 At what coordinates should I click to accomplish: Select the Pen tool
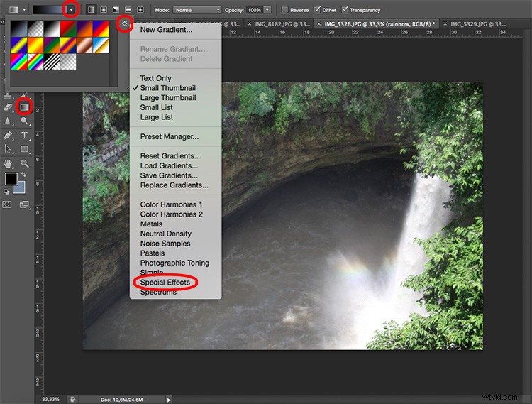point(8,136)
